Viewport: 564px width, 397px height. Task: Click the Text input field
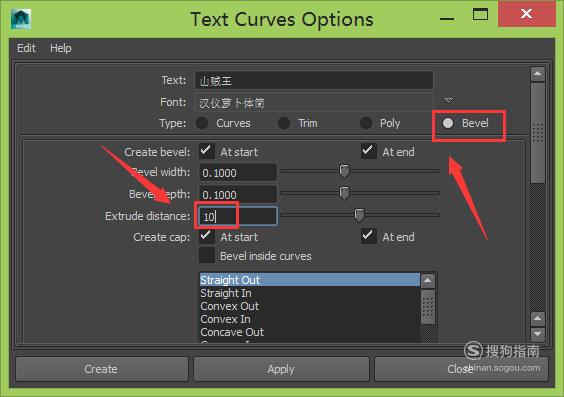click(x=314, y=80)
